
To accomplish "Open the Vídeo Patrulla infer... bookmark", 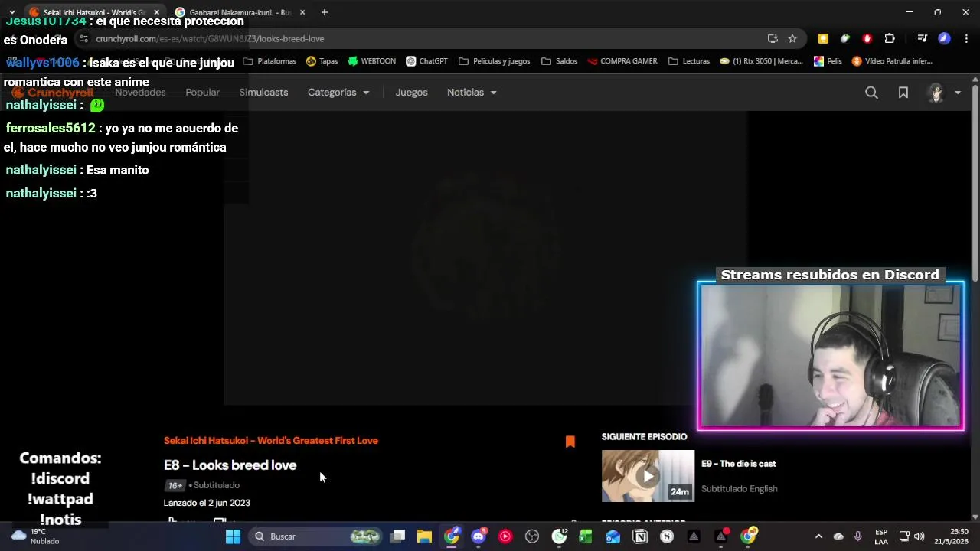I will [892, 61].
